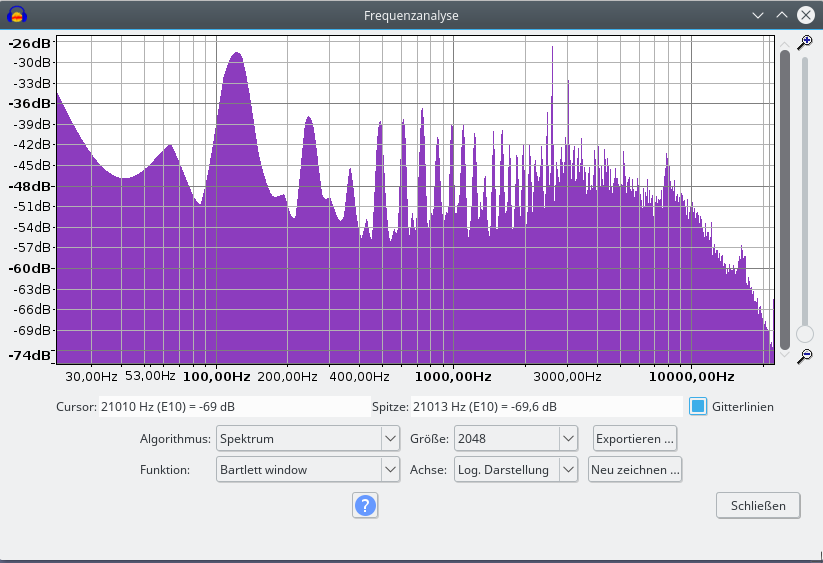Click the Neu zeichnen button

pyautogui.click(x=635, y=470)
